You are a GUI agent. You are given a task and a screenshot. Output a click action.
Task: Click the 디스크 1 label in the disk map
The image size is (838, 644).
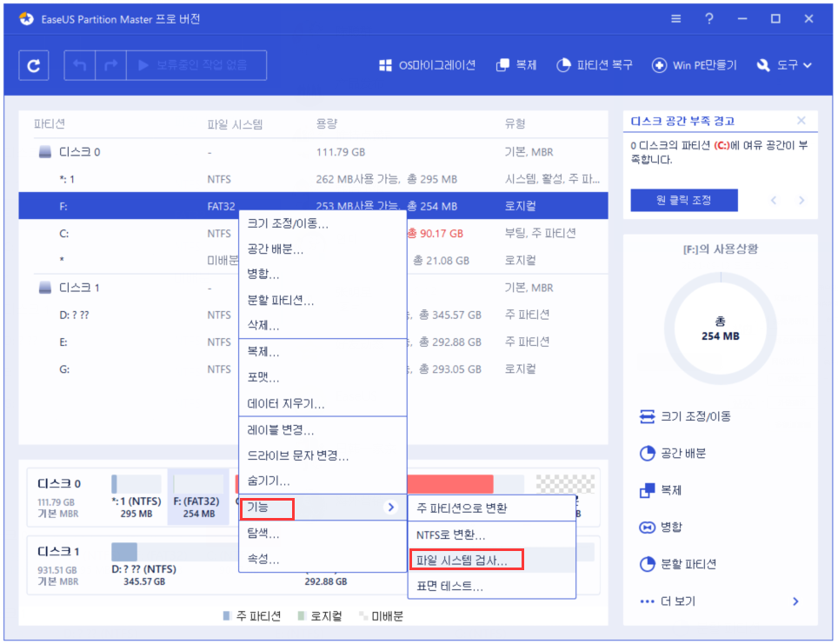(59, 552)
